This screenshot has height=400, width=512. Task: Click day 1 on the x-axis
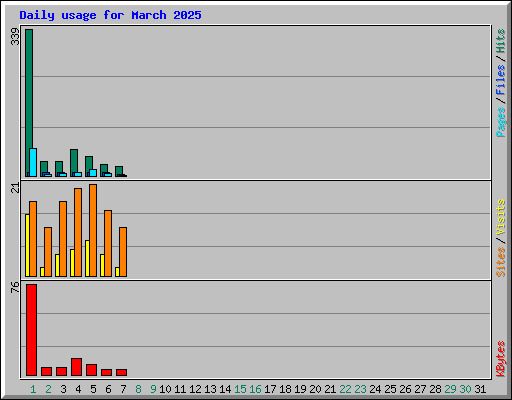coord(33,389)
